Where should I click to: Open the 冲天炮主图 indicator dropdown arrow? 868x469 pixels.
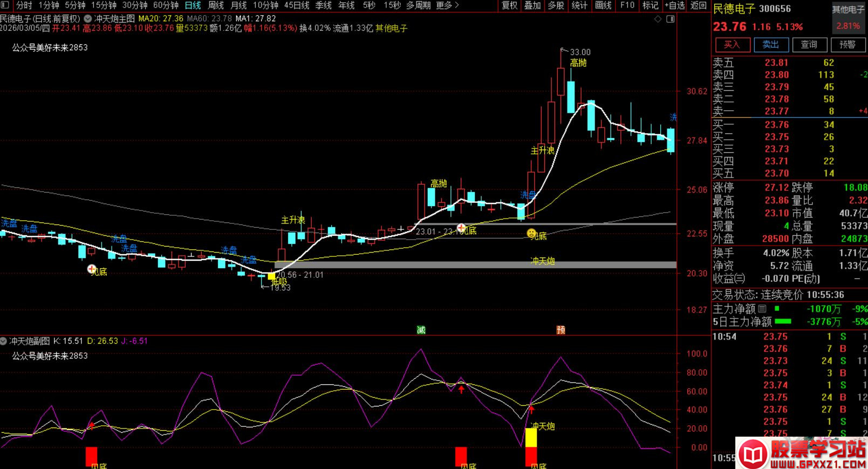[88, 18]
